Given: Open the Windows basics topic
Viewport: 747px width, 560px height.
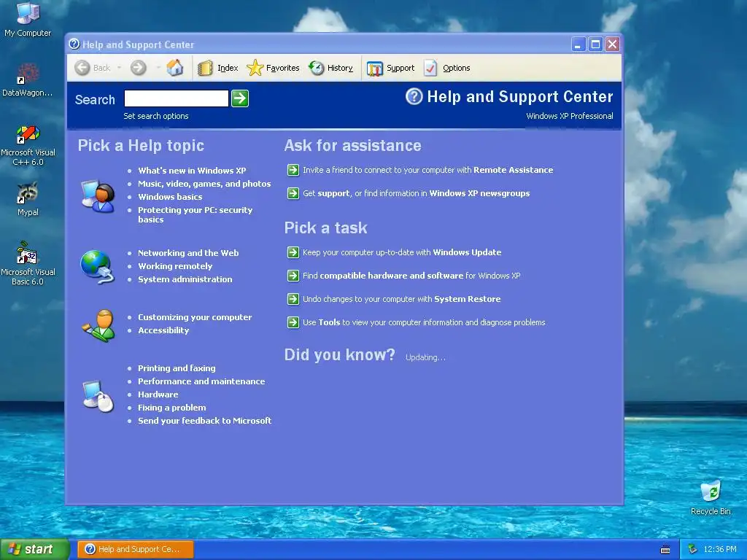Looking at the screenshot, I should click(170, 197).
